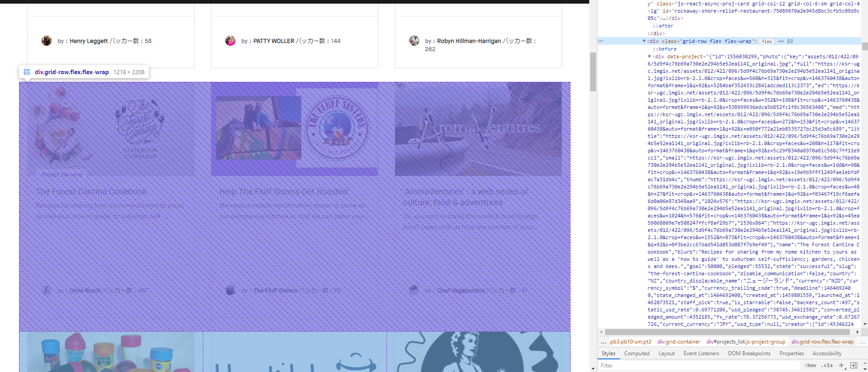Open the Robyn Hillman-Harrigan creator name link
Image resolution: width=868 pixels, height=372 pixels.
pos(469,41)
